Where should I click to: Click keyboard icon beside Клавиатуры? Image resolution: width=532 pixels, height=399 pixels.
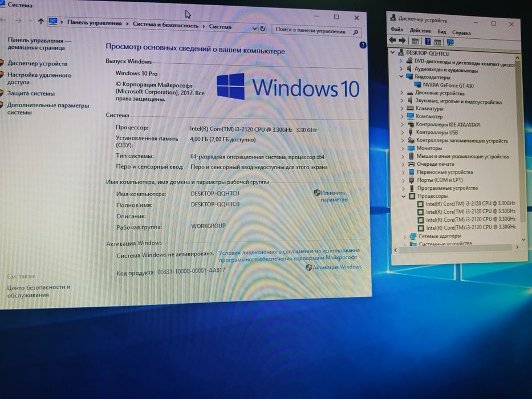(x=410, y=108)
